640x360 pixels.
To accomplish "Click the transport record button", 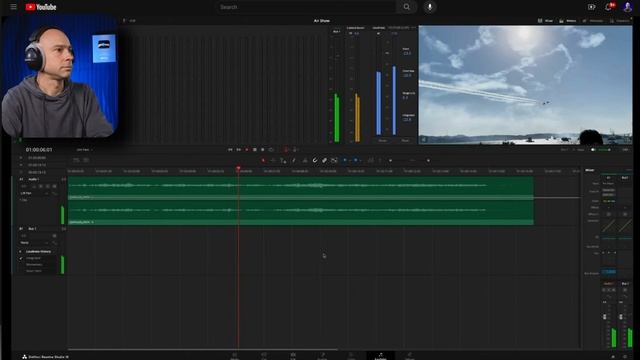I will (x=263, y=150).
